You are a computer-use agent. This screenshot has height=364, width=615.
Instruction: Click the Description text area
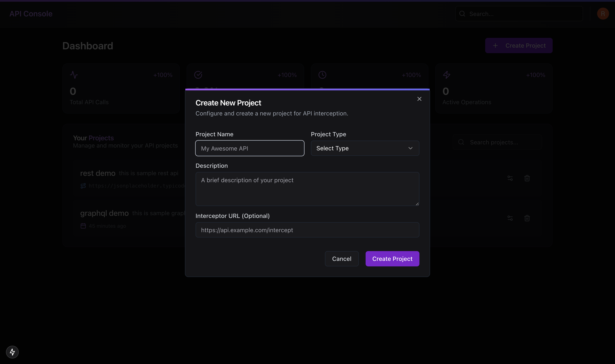[x=307, y=189]
